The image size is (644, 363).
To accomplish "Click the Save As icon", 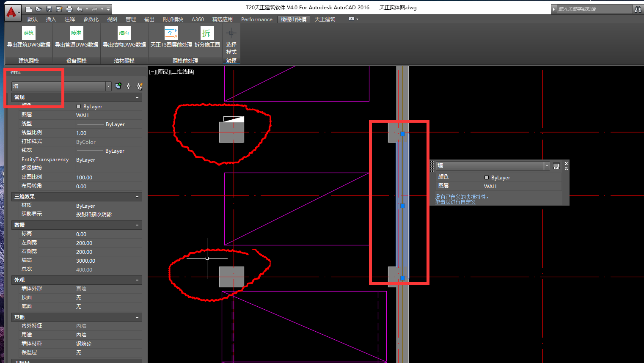I will (x=59, y=9).
